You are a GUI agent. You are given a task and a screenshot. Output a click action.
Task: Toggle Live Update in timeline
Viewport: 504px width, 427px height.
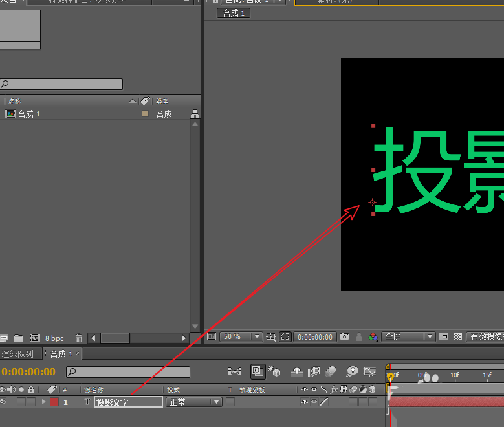(257, 371)
